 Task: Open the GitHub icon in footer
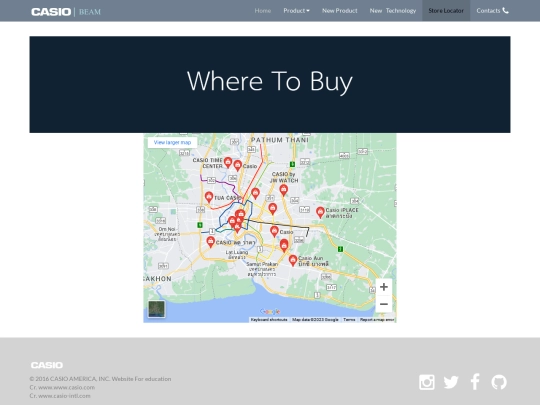pos(499,382)
